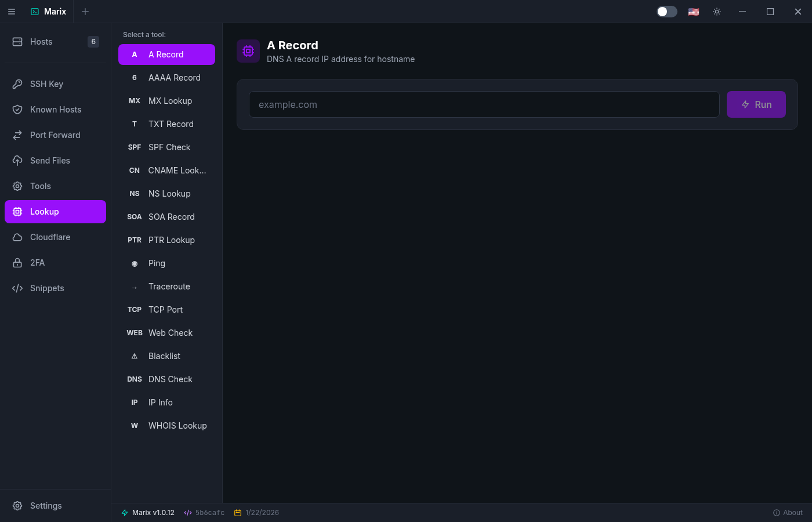Switch language via the US flag
Image resolution: width=812 pixels, height=522 pixels.
click(693, 11)
